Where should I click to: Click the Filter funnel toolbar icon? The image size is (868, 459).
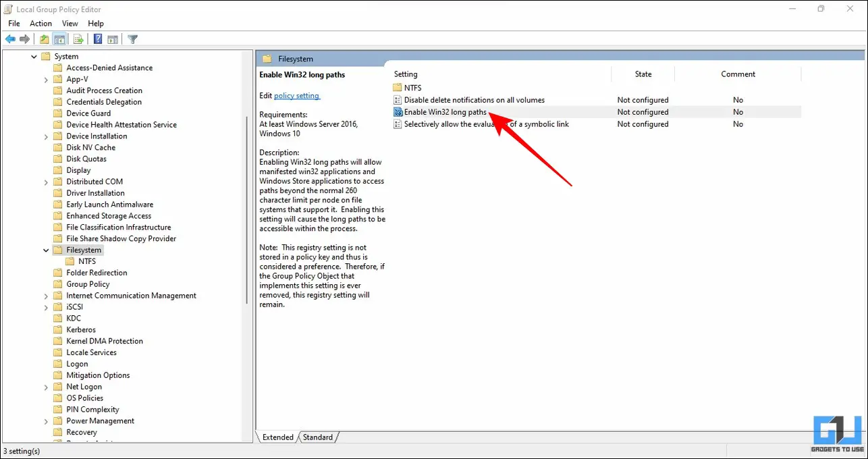pyautogui.click(x=133, y=39)
